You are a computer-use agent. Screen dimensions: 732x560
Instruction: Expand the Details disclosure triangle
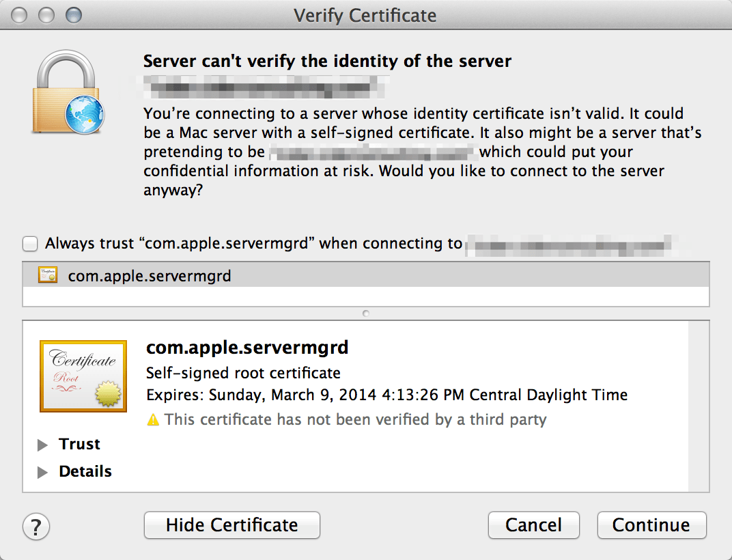point(42,472)
